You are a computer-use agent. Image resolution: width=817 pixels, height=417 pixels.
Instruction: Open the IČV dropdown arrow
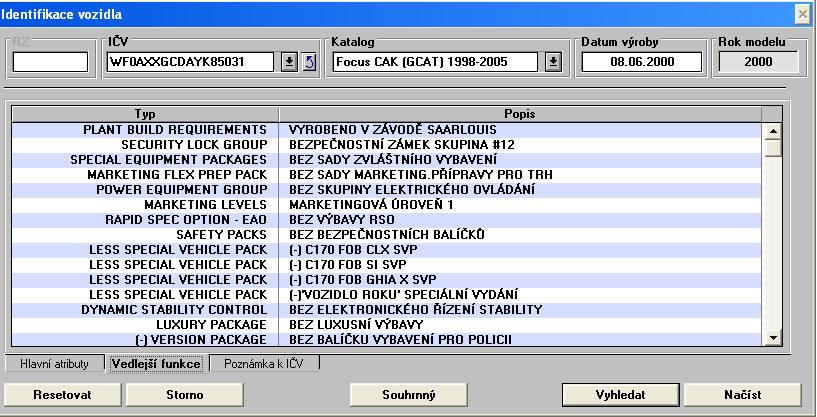click(x=289, y=62)
